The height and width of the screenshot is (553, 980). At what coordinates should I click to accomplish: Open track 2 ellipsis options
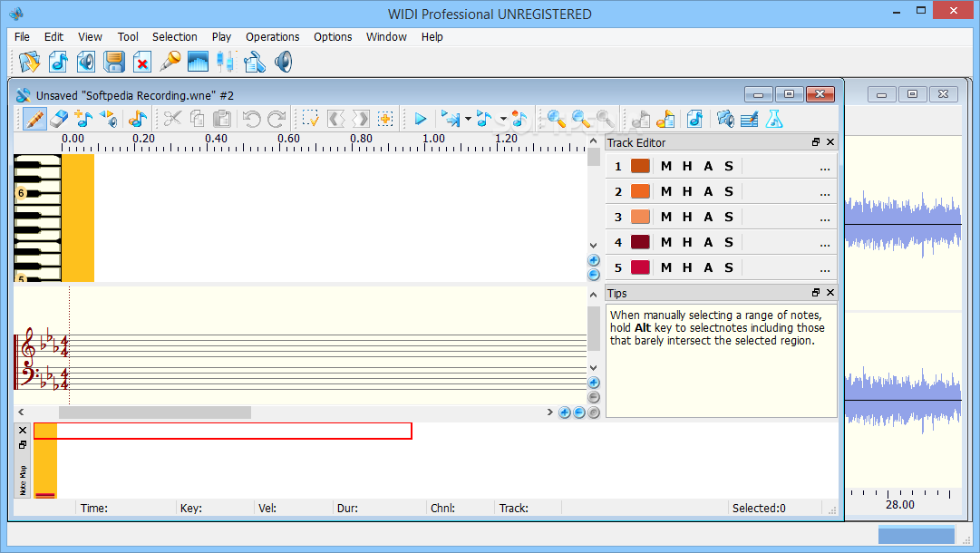pyautogui.click(x=825, y=193)
